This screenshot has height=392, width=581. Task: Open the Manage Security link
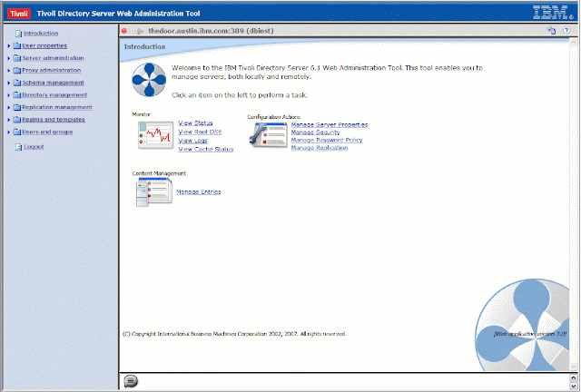point(315,132)
